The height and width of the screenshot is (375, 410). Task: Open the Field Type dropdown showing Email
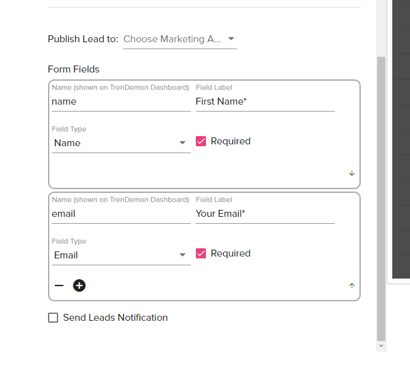tap(121, 255)
